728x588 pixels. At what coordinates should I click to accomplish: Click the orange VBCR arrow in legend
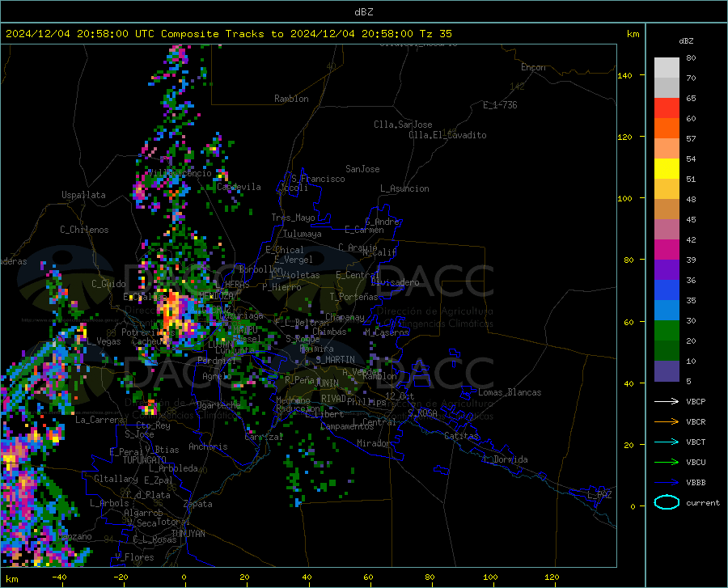point(667,422)
